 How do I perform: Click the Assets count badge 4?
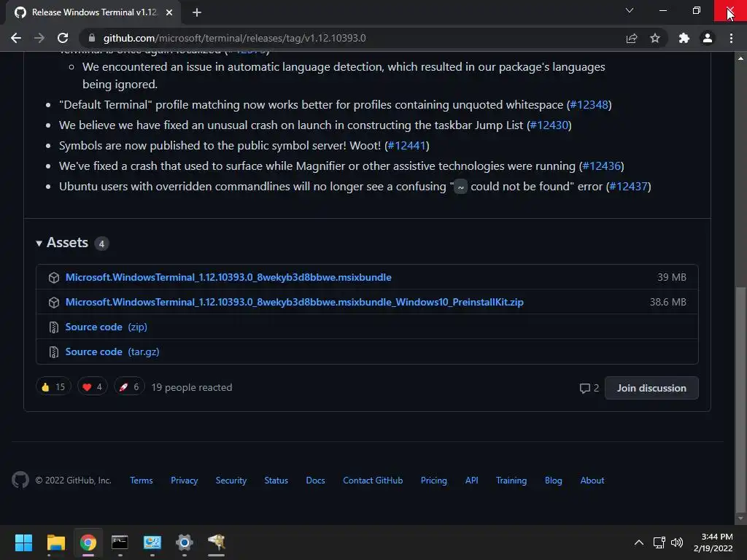(101, 244)
